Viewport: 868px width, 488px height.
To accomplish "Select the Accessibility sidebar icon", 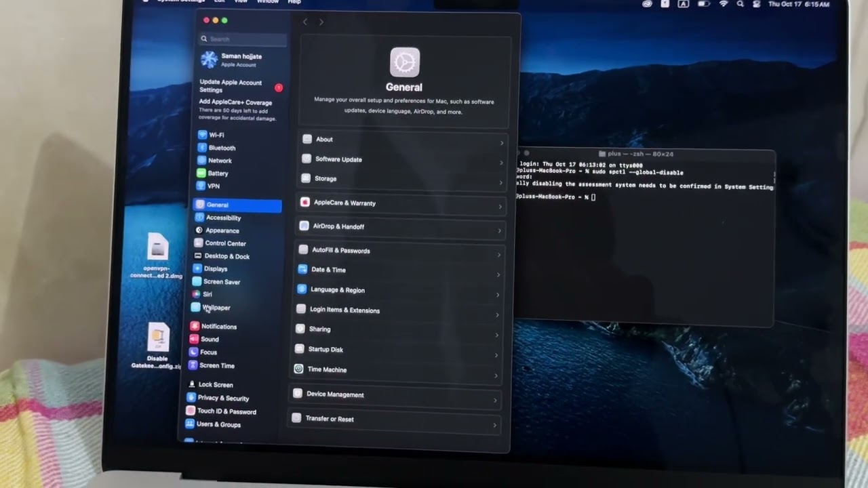I will point(199,218).
